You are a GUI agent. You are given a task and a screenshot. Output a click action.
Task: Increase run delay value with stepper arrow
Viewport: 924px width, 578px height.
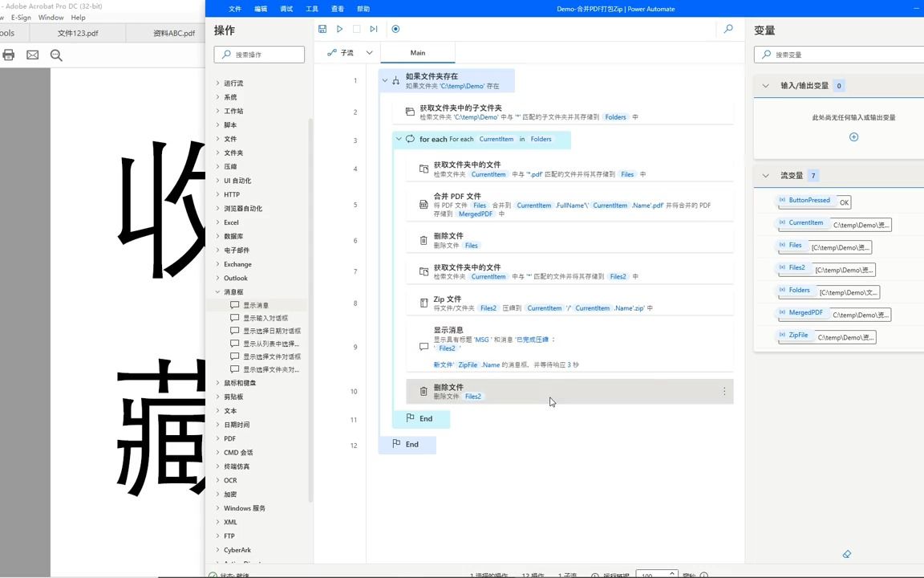tap(672, 572)
